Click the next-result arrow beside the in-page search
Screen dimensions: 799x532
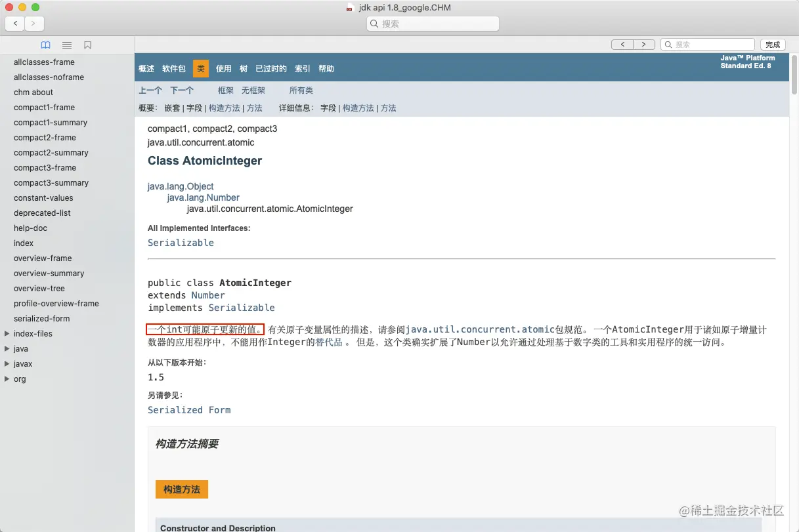pos(643,44)
